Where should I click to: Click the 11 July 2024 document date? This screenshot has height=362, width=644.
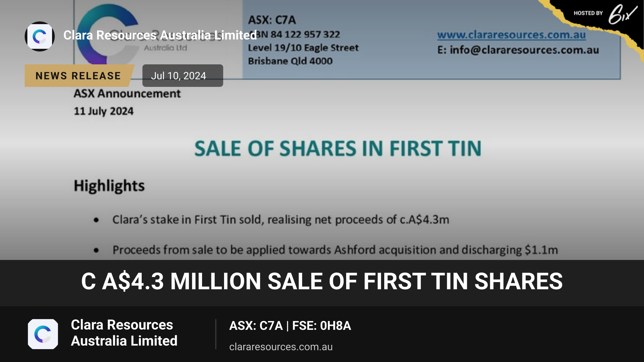[104, 111]
